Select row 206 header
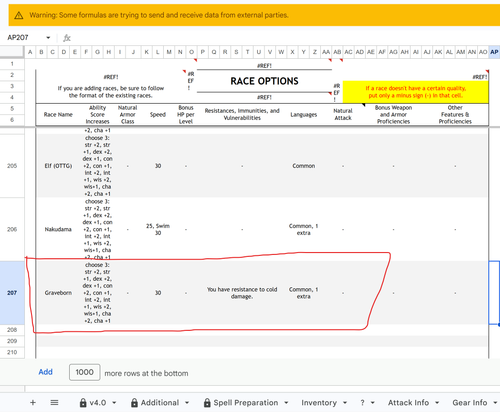 point(12,229)
